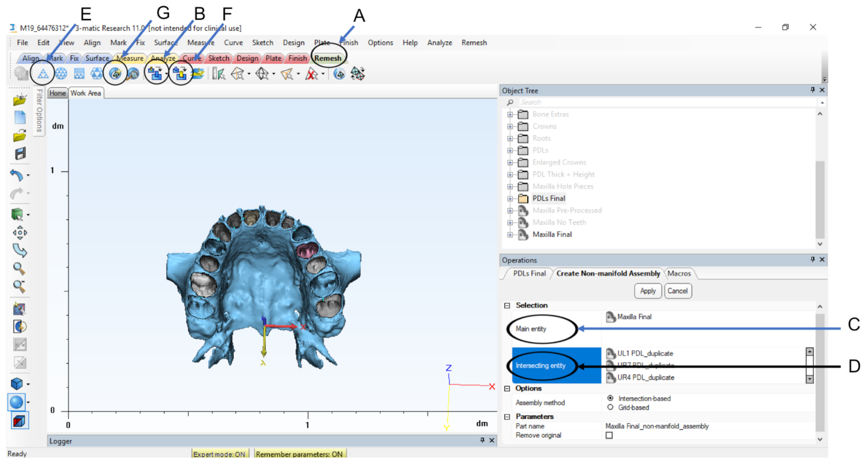Click the red wireframe mesh icon ending the Remesh toolbar
The height and width of the screenshot is (466, 868).
(358, 74)
